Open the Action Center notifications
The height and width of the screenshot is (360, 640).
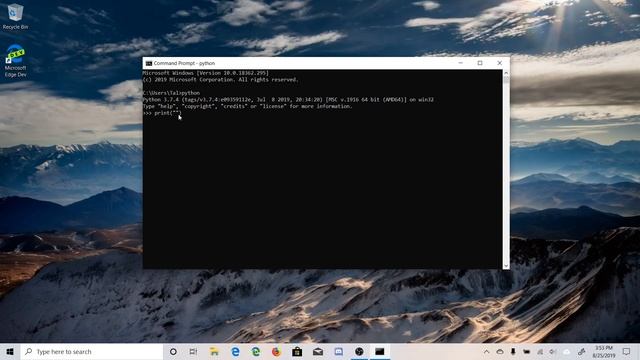click(x=626, y=351)
